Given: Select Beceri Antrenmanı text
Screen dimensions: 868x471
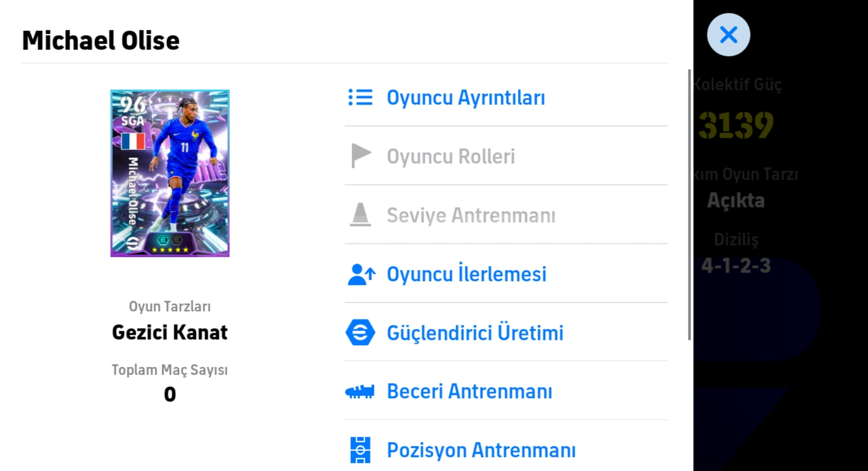Looking at the screenshot, I should coord(469,391).
